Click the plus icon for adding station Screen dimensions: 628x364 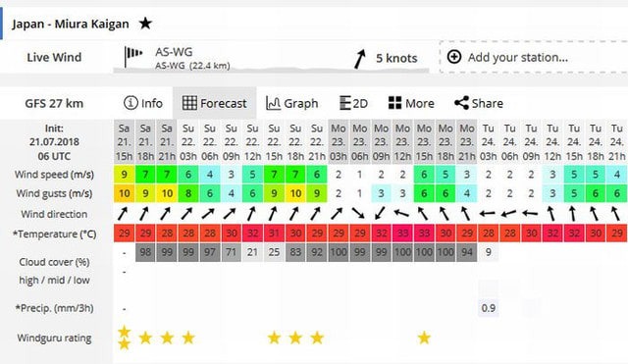point(454,57)
